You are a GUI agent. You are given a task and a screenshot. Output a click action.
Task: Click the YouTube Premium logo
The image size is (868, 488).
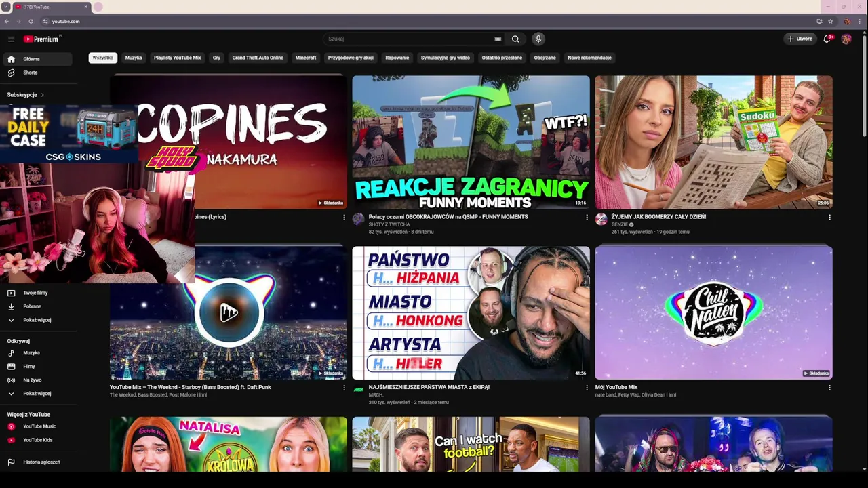[42, 39]
